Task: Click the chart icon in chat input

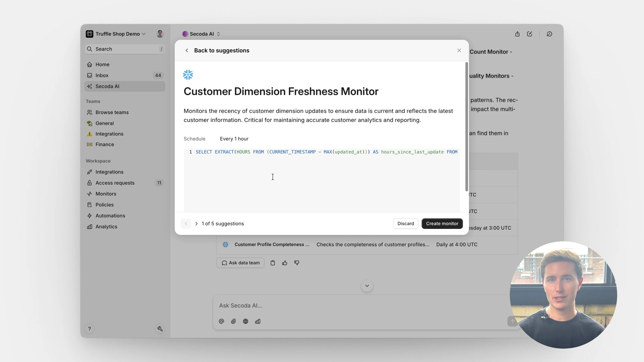Action: point(258,321)
